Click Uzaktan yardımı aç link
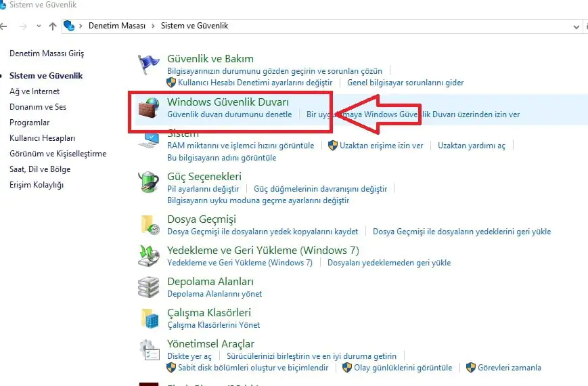This screenshot has height=386, width=588. (472, 146)
